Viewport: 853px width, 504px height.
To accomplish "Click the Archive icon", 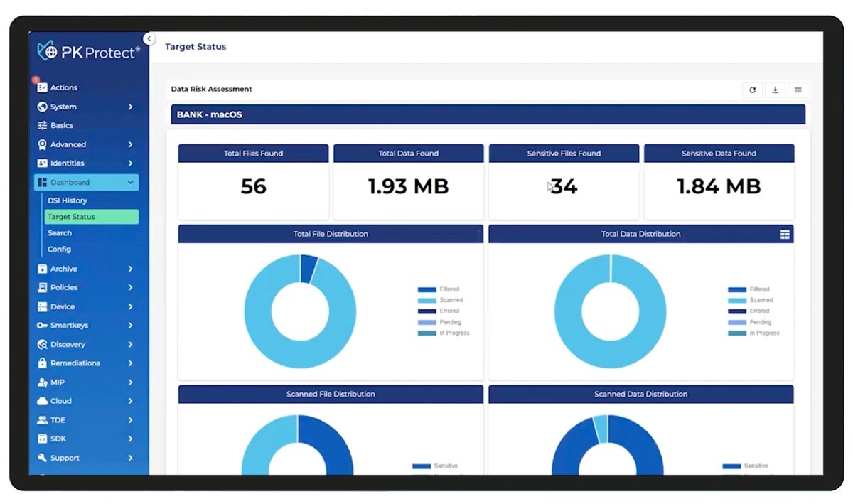I will [42, 269].
